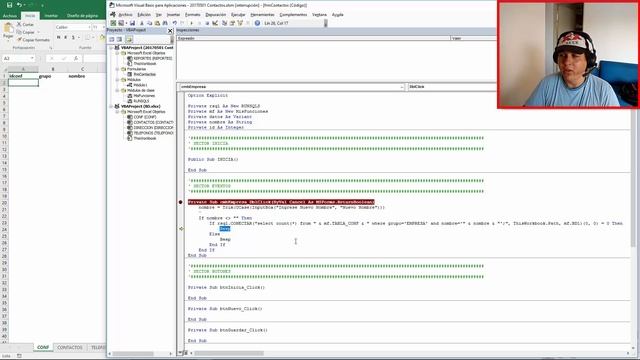Click the Insert Function fx icon
The height and width of the screenshot is (360, 640).
click(x=76, y=59)
